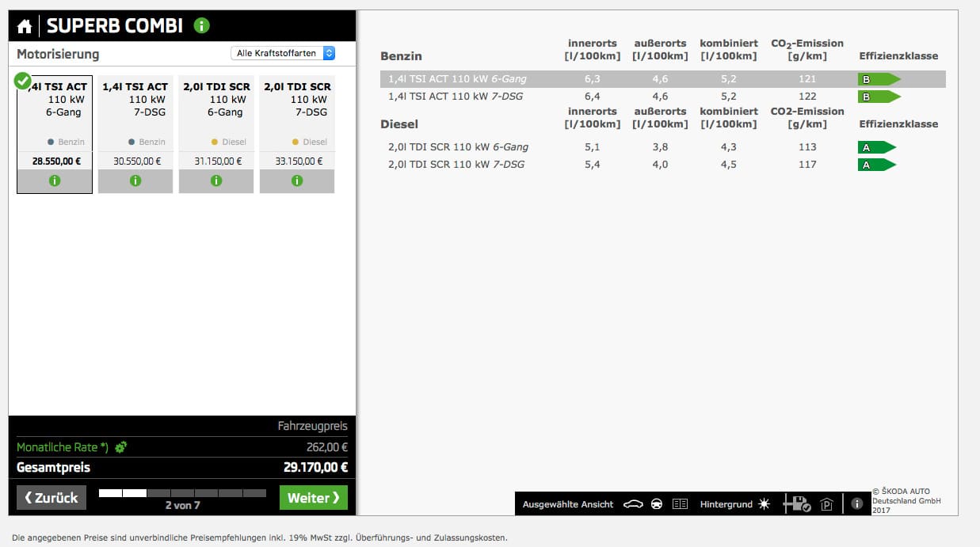Click the innerorts value 6,3

[x=592, y=79]
